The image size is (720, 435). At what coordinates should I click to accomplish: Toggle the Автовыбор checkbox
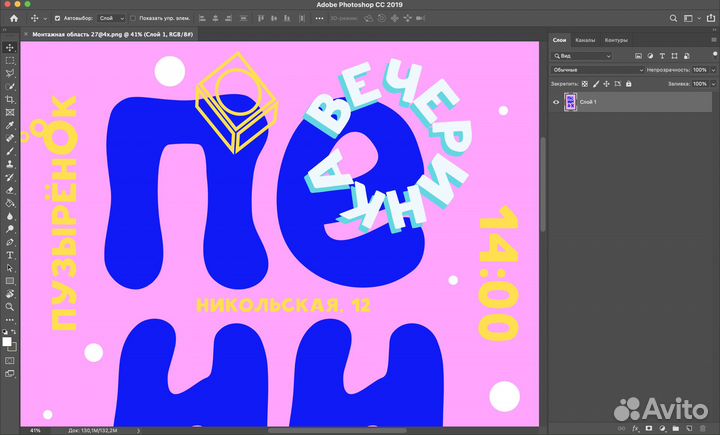coord(57,18)
